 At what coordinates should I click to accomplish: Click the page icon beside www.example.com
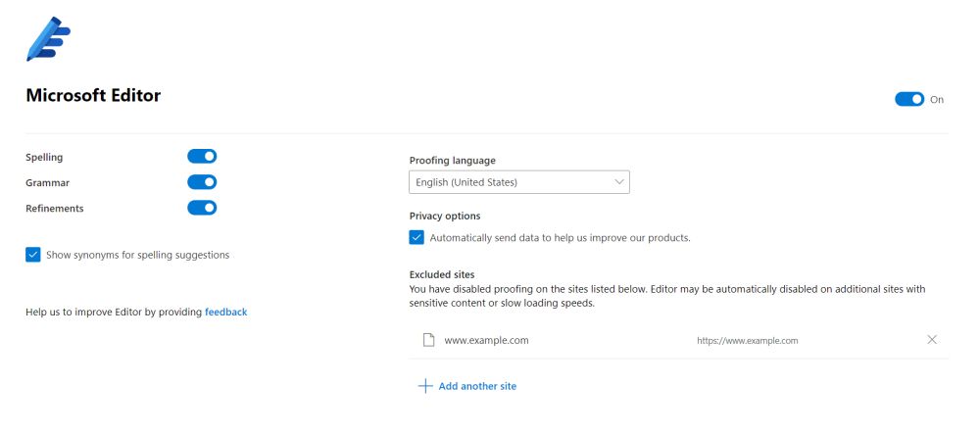[x=428, y=340]
